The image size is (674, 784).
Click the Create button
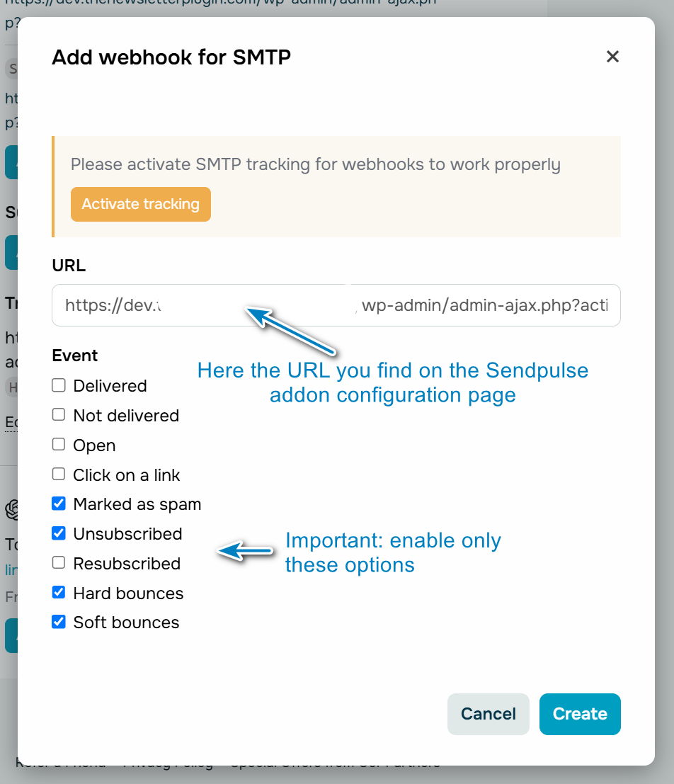(580, 714)
